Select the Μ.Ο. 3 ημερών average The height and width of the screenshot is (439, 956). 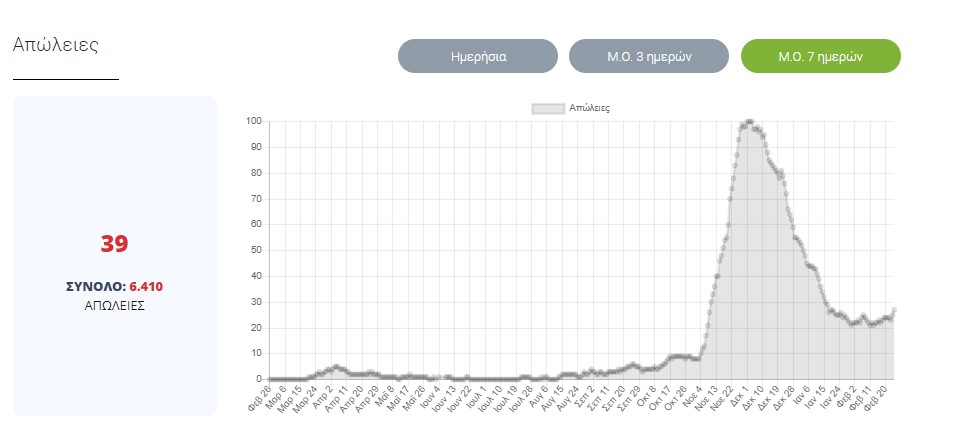649,56
